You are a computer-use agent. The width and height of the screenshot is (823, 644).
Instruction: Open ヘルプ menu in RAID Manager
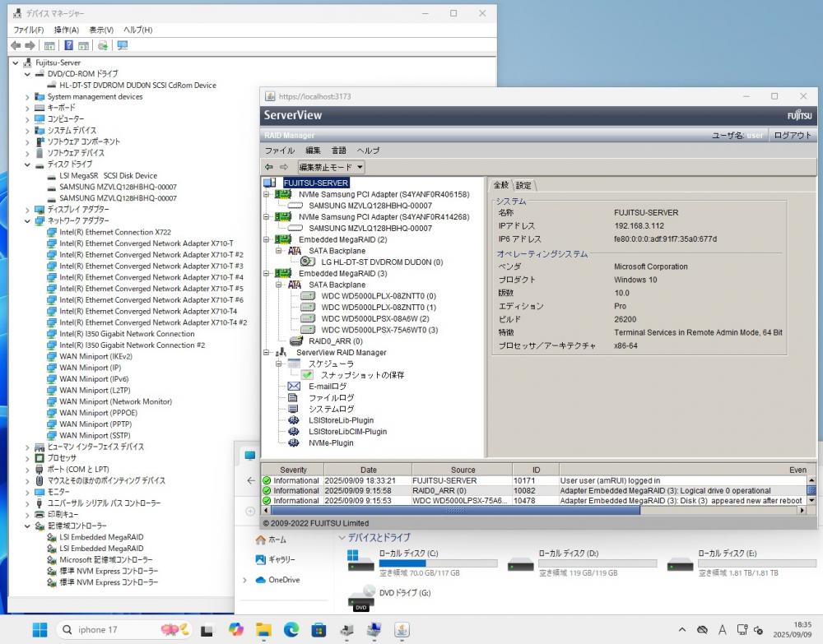[368, 151]
